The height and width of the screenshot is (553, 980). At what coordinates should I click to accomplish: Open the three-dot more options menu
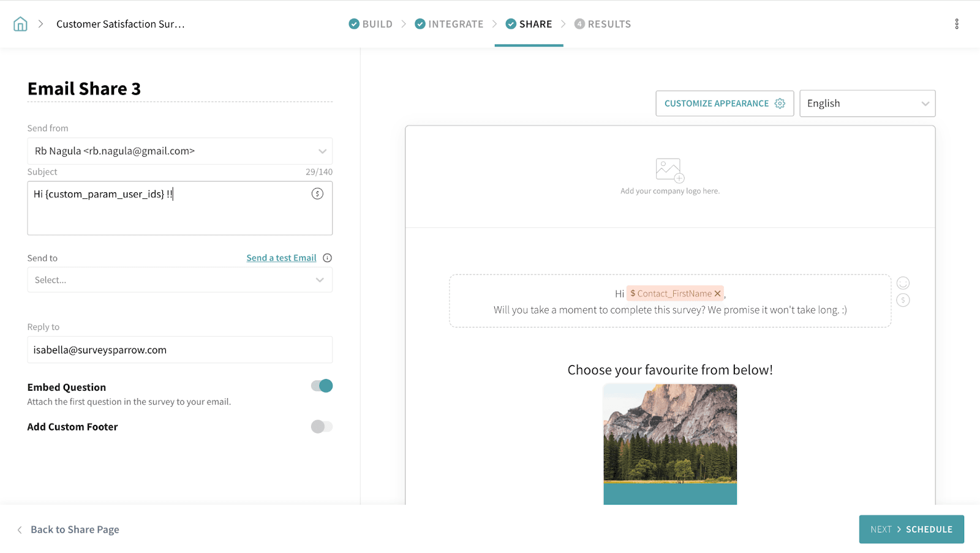(x=956, y=24)
